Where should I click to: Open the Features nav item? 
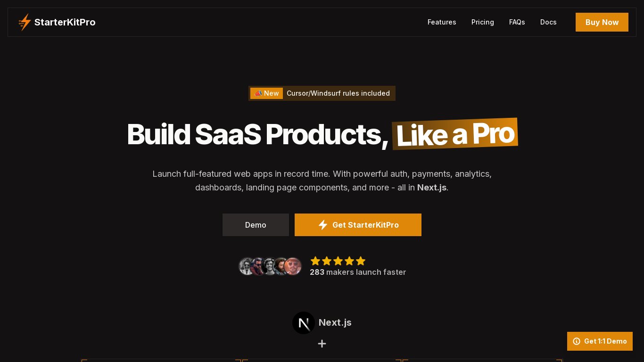pyautogui.click(x=442, y=22)
